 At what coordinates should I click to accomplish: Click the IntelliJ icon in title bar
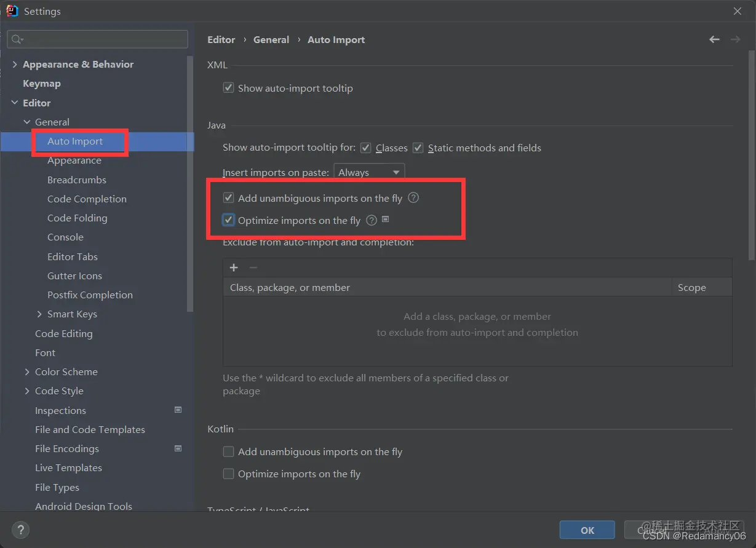(x=12, y=10)
